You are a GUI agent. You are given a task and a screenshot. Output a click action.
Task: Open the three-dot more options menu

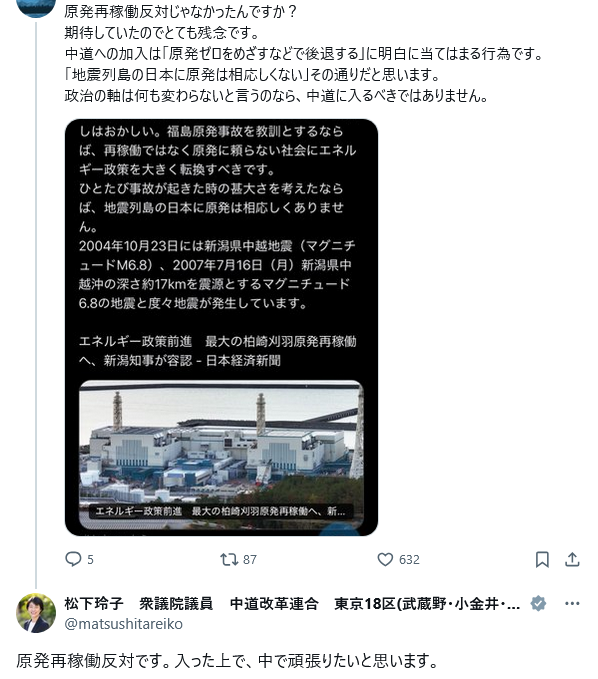pyautogui.click(x=572, y=603)
